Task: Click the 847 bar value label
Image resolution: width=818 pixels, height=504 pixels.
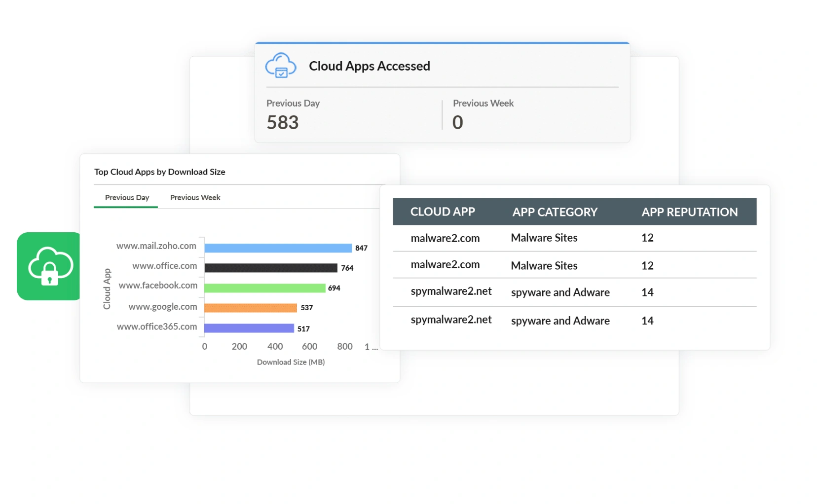Action: click(361, 248)
